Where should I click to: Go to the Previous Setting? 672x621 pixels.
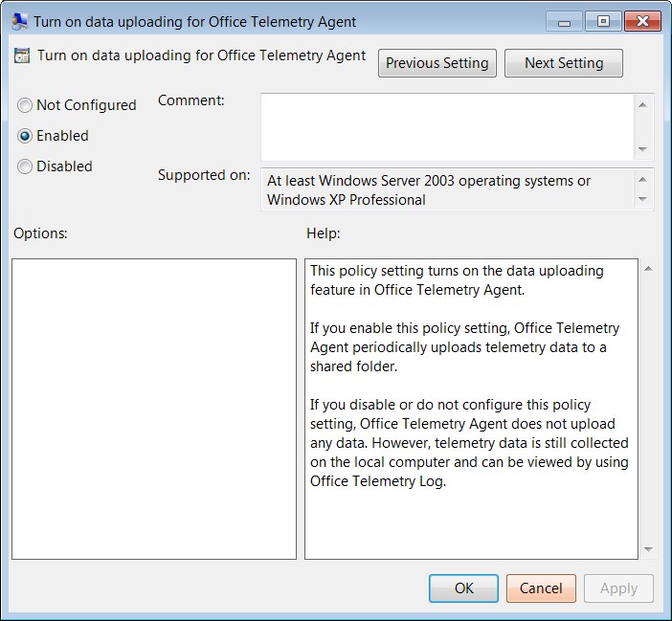coord(437,63)
